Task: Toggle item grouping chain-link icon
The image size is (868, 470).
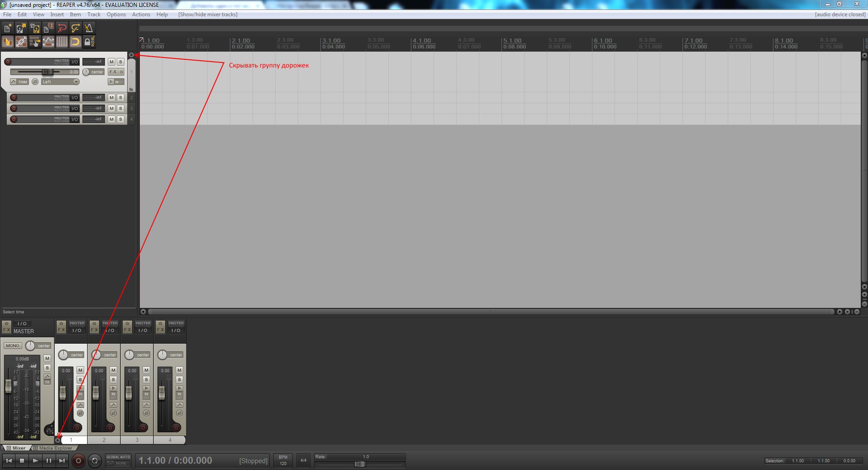Action: tap(21, 42)
